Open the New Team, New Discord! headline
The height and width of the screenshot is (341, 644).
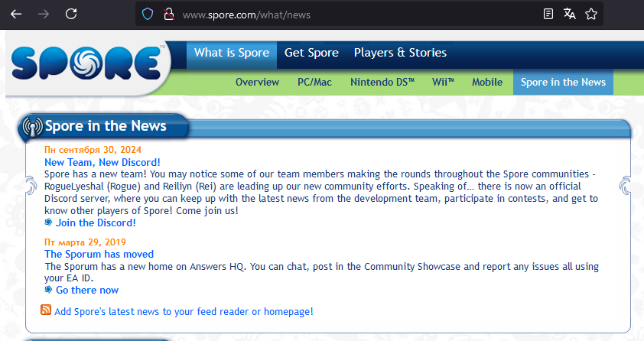[x=102, y=162]
